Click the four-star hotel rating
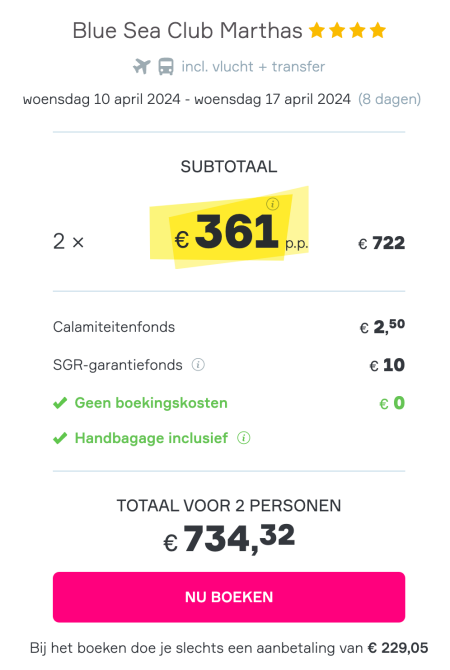Screen dimensions: 450x670 [x=347, y=31]
